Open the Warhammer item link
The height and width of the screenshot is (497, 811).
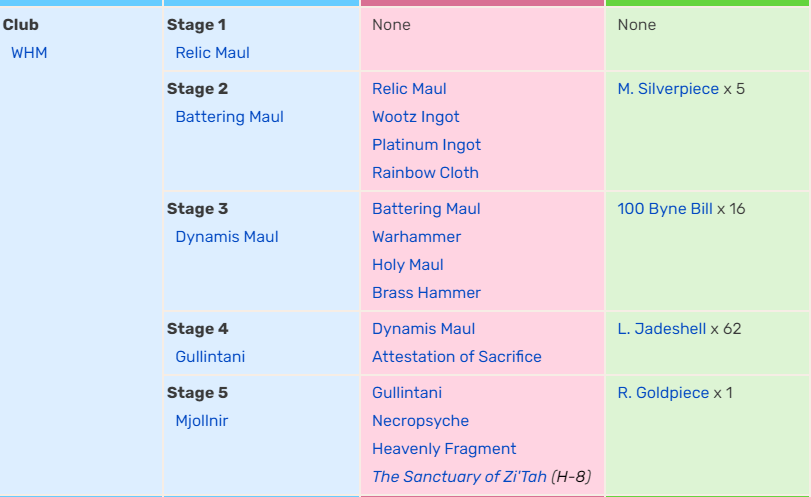[x=416, y=237]
